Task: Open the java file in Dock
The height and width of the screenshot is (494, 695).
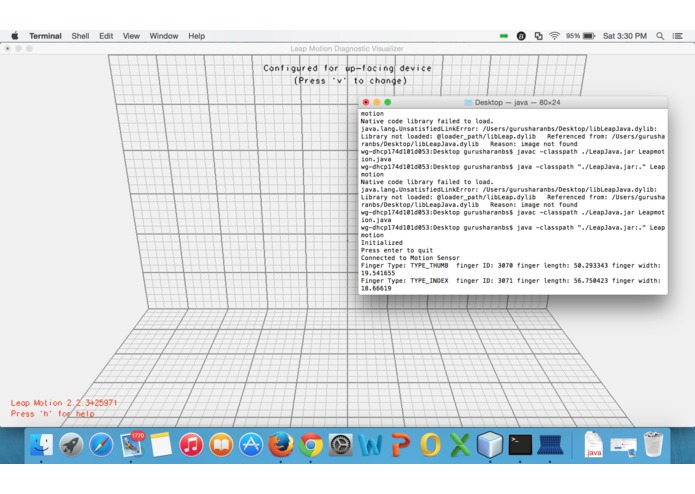Action: pyautogui.click(x=593, y=444)
